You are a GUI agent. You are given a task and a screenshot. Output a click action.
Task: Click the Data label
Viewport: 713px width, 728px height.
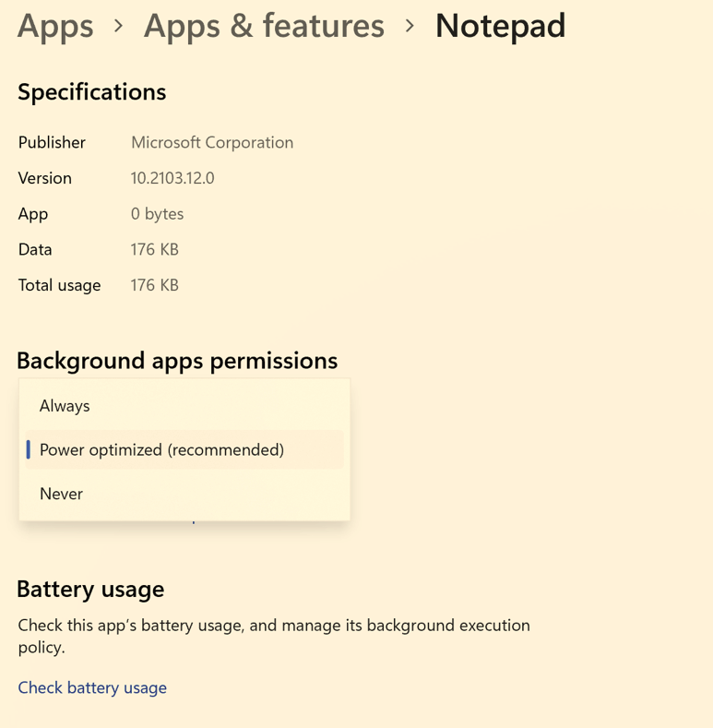point(35,250)
